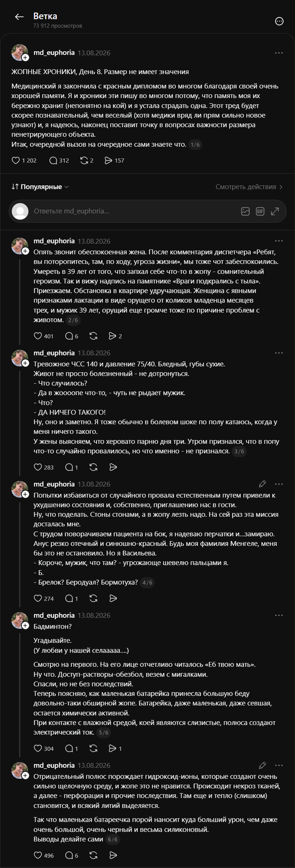
Task: Open the circled three-dots menu in the header
Action: 279,21
